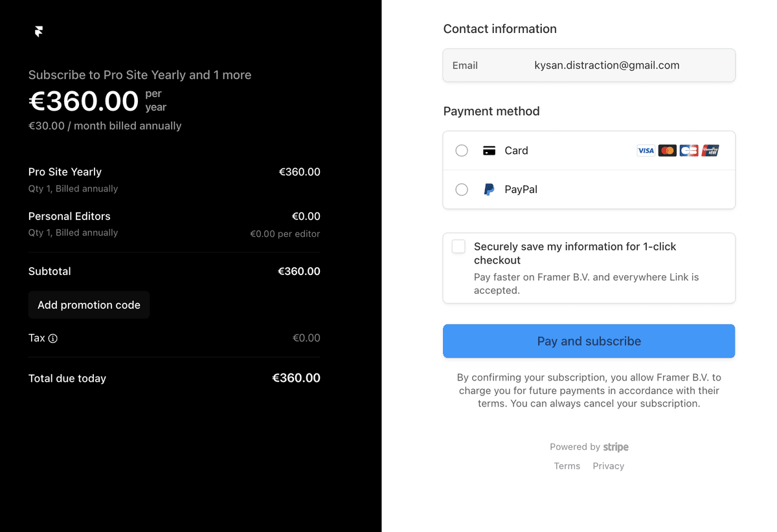Image resolution: width=777 pixels, height=532 pixels.
Task: Click the credit card icon
Action: tap(490, 151)
